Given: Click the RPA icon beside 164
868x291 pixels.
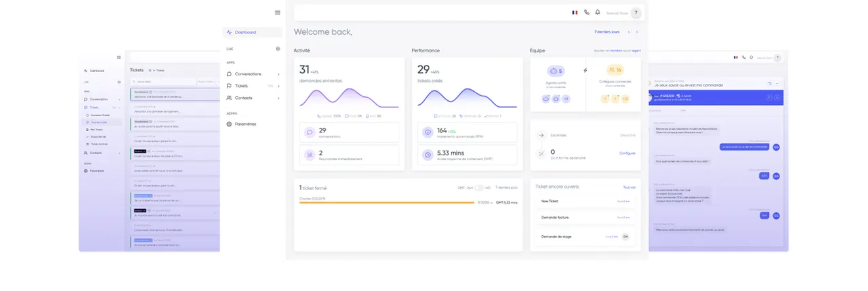Looking at the screenshot, I should pyautogui.click(x=427, y=132).
